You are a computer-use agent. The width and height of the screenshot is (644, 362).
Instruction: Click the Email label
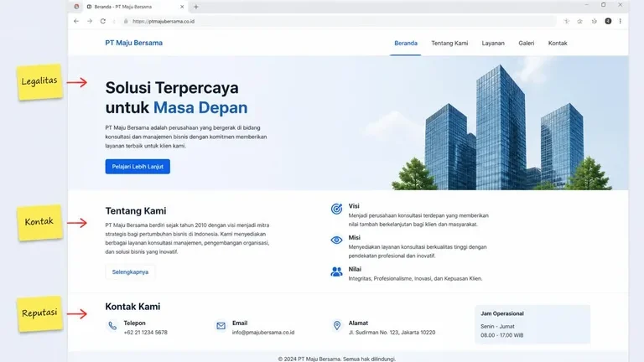[x=240, y=323]
